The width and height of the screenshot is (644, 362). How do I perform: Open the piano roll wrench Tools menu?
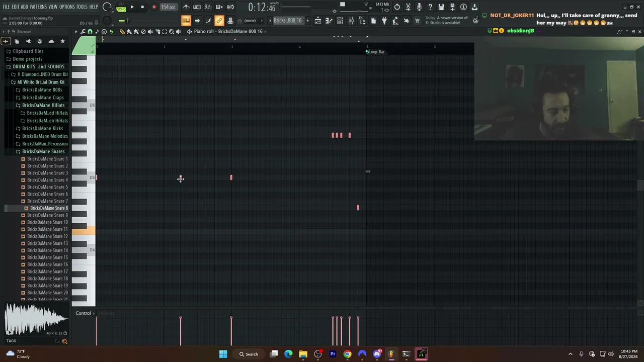click(x=83, y=32)
